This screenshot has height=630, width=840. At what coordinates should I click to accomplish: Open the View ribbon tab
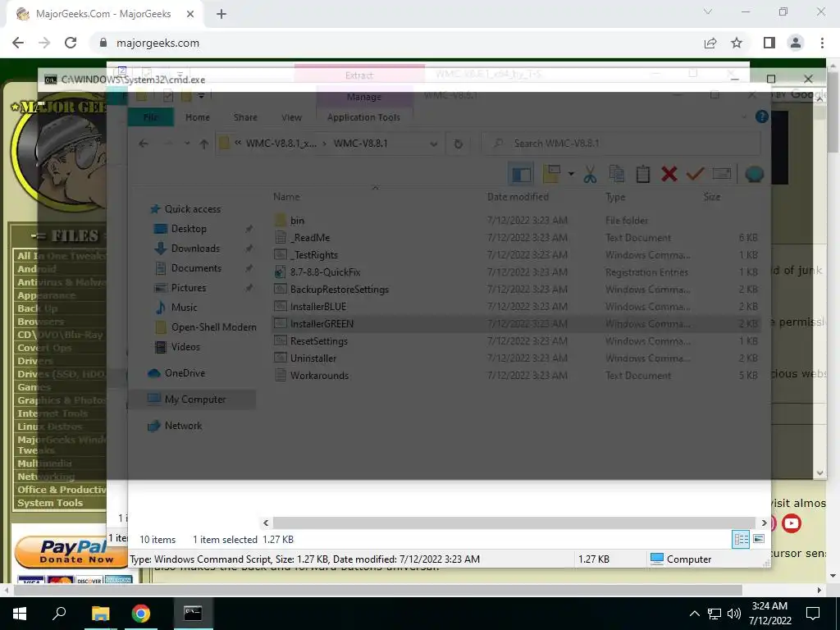291,117
